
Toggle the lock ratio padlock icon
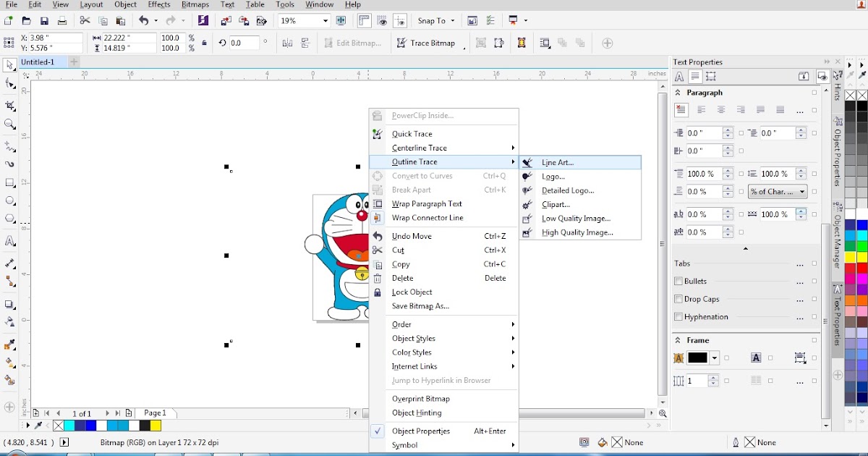click(205, 43)
